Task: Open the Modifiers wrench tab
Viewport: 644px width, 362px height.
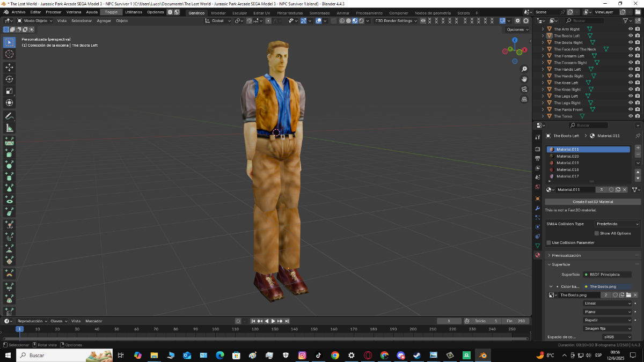Action: (537, 208)
